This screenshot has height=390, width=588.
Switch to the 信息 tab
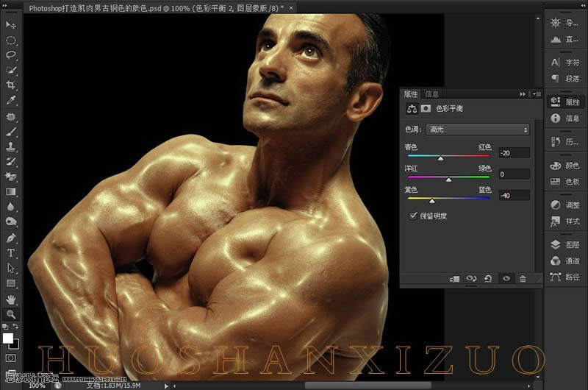click(x=432, y=94)
